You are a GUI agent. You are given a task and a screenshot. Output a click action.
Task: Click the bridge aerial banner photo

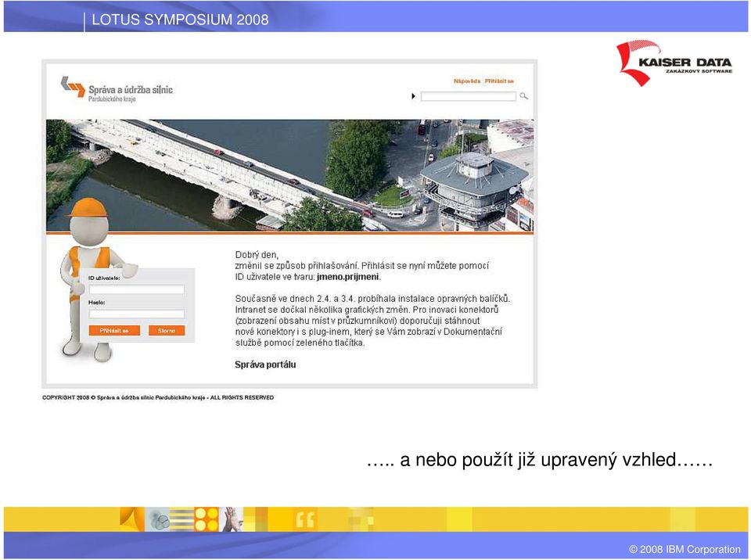[289, 175]
